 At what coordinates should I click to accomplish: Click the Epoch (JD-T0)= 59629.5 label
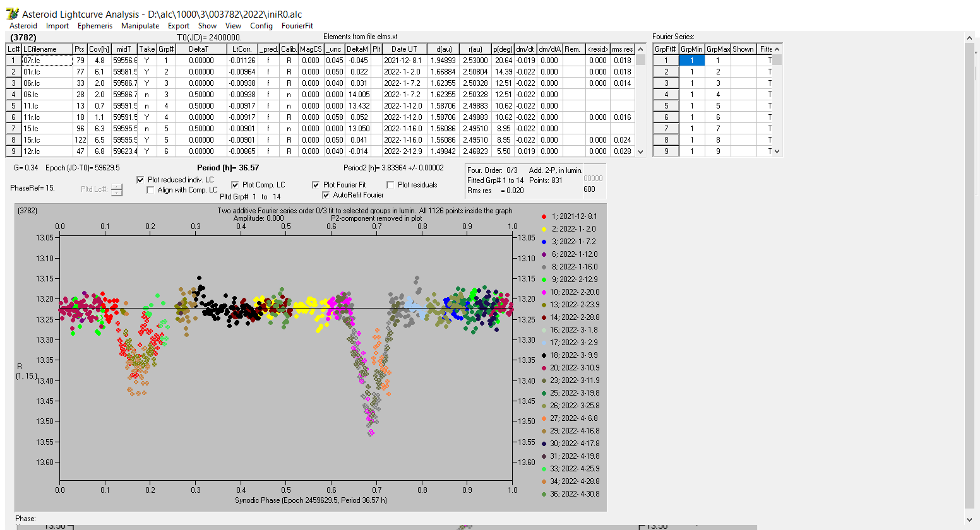pyautogui.click(x=83, y=168)
